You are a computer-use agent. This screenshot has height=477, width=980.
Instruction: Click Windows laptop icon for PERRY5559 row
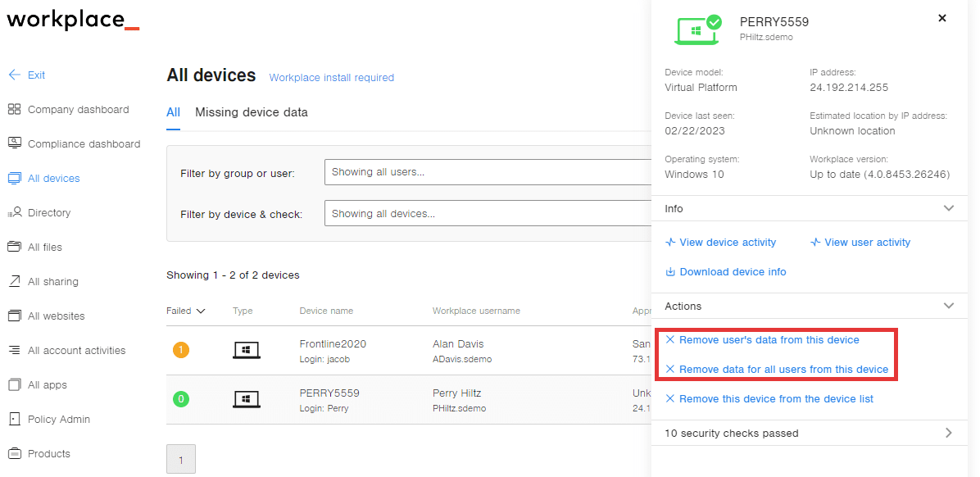tap(247, 399)
